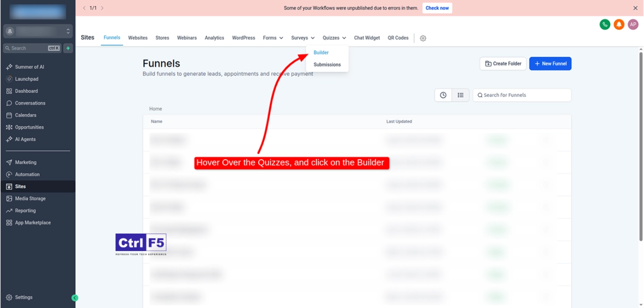Click the green quick-action bolt icon

68,48
